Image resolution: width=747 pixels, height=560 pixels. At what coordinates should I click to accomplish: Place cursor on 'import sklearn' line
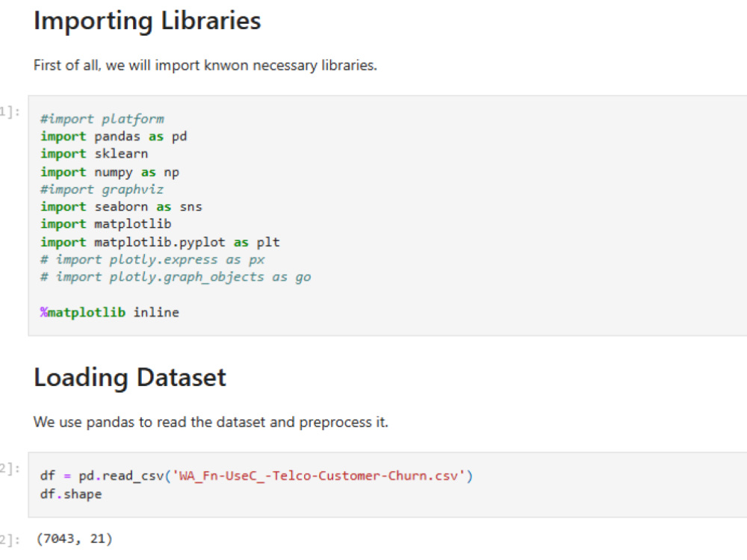point(94,154)
